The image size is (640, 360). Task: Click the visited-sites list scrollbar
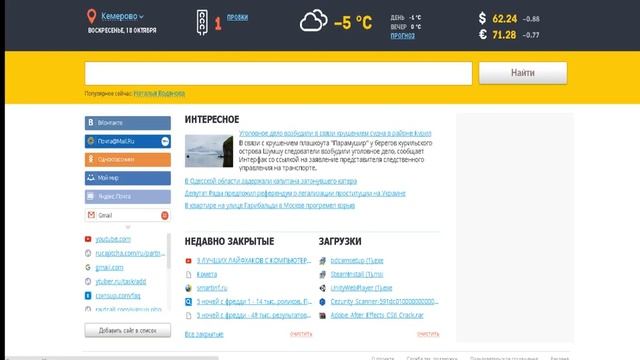[x=169, y=251]
